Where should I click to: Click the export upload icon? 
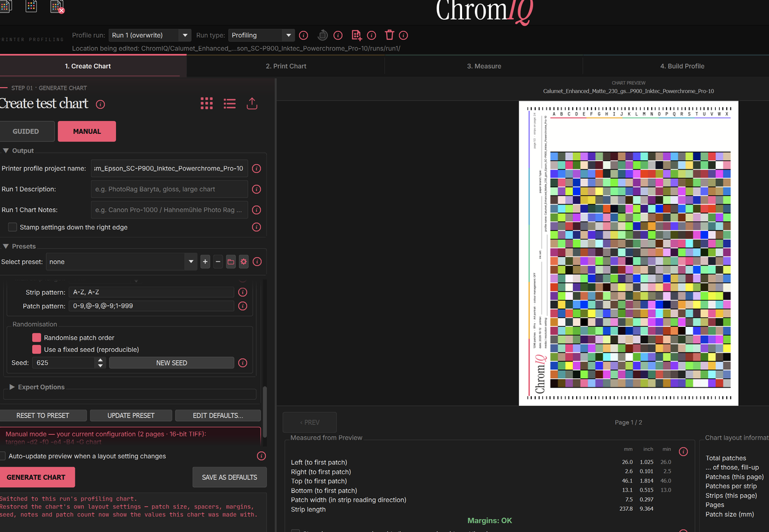click(252, 104)
